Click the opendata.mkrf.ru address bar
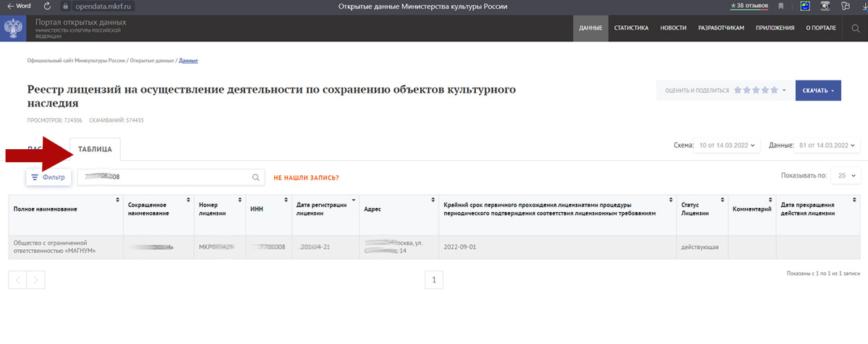 105,6
